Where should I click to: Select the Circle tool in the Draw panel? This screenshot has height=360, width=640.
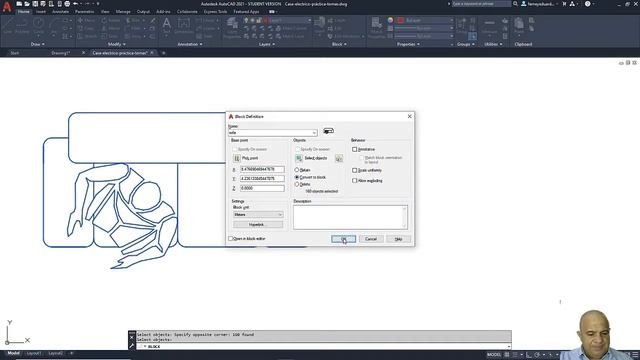pos(39,25)
